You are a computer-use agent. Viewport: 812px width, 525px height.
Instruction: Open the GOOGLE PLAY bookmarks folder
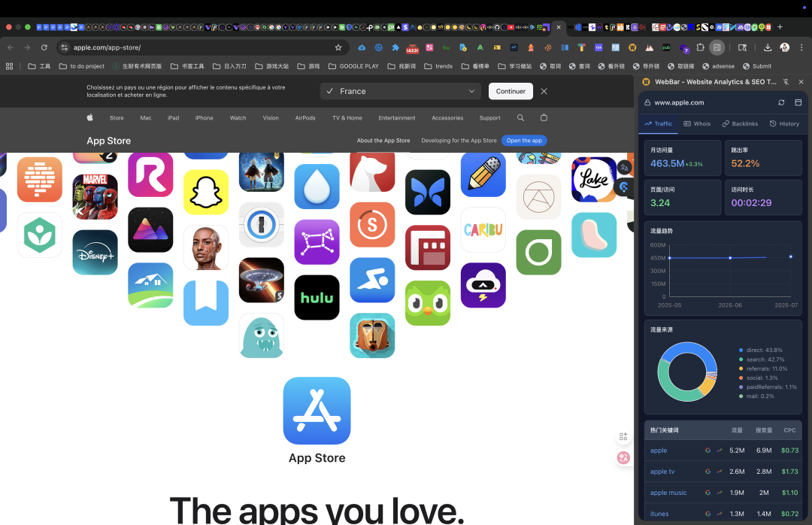pos(353,66)
